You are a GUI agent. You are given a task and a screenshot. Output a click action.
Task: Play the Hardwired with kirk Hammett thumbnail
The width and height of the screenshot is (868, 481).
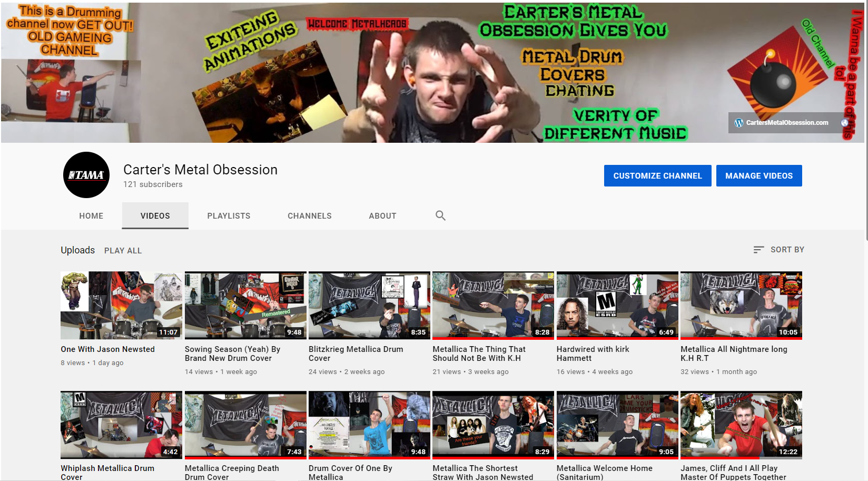pyautogui.click(x=617, y=306)
